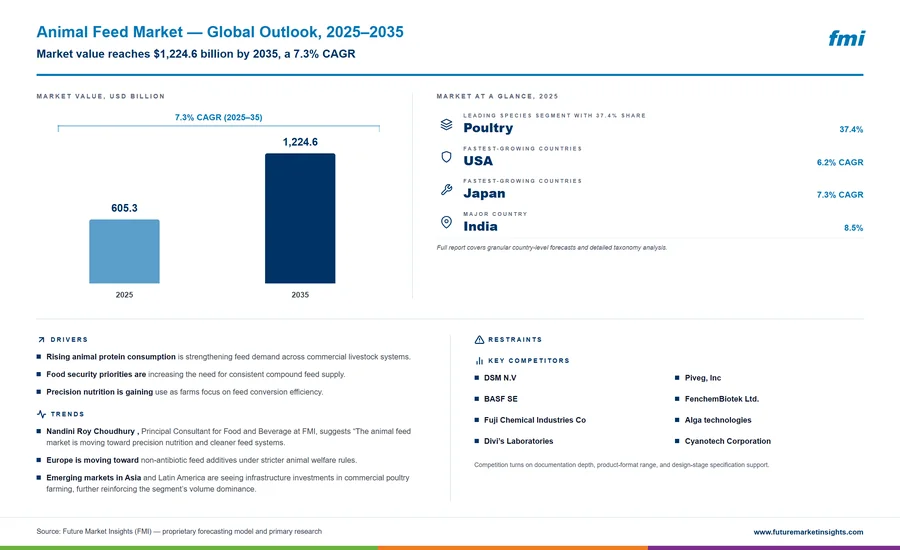Click the Market at a Glance, 2025 heading
Screen dimensions: 900x550
(497, 96)
